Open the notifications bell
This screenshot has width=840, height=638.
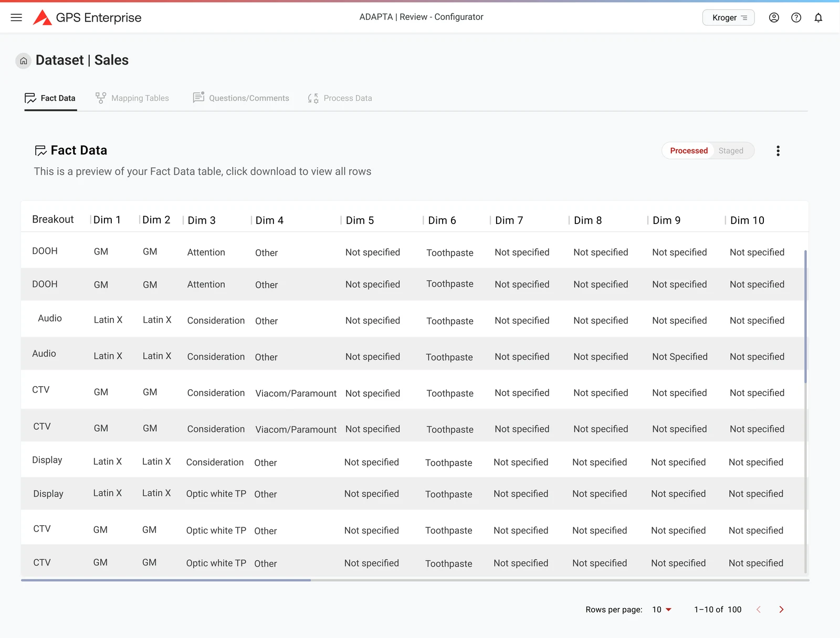(x=818, y=17)
